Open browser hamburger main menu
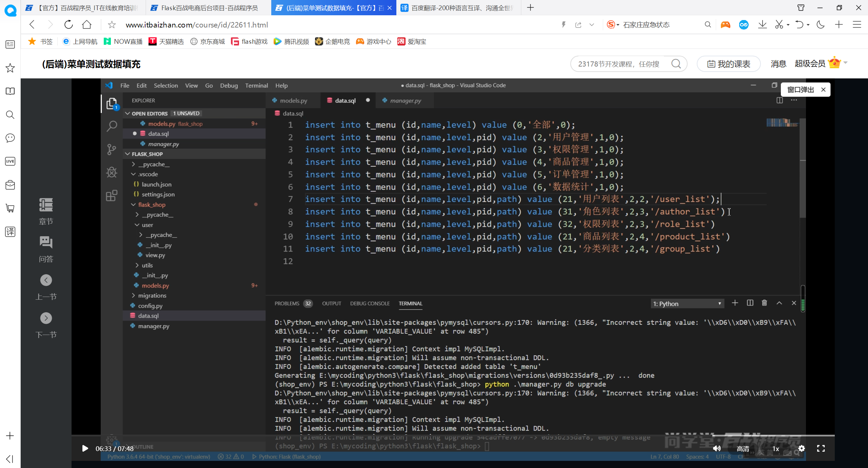This screenshot has height=468, width=868. coord(857,24)
